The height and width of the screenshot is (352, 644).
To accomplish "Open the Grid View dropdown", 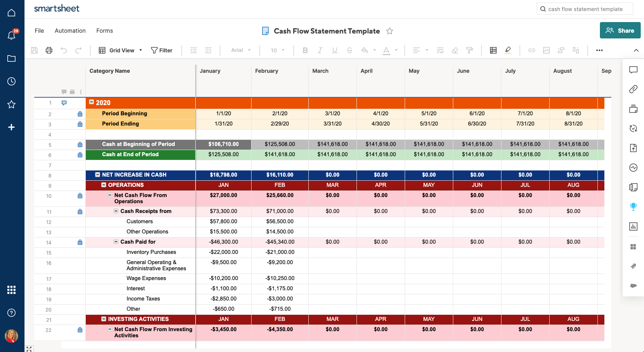I will pyautogui.click(x=120, y=50).
